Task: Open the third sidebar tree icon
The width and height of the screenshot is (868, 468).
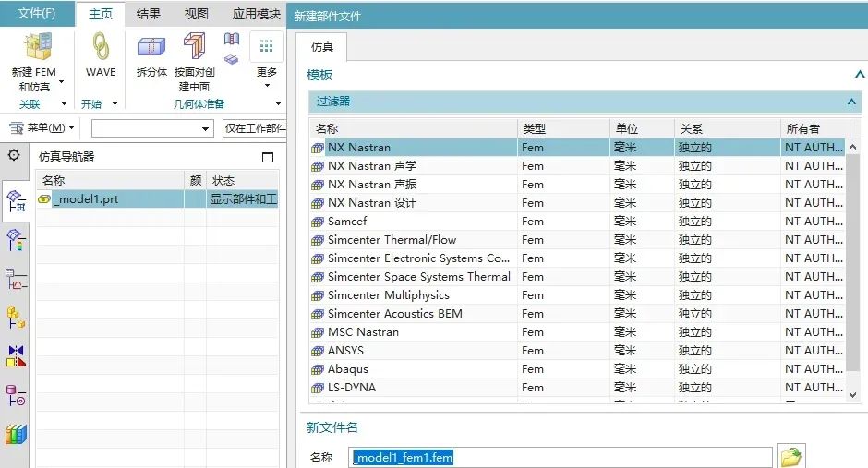Action: (x=16, y=280)
